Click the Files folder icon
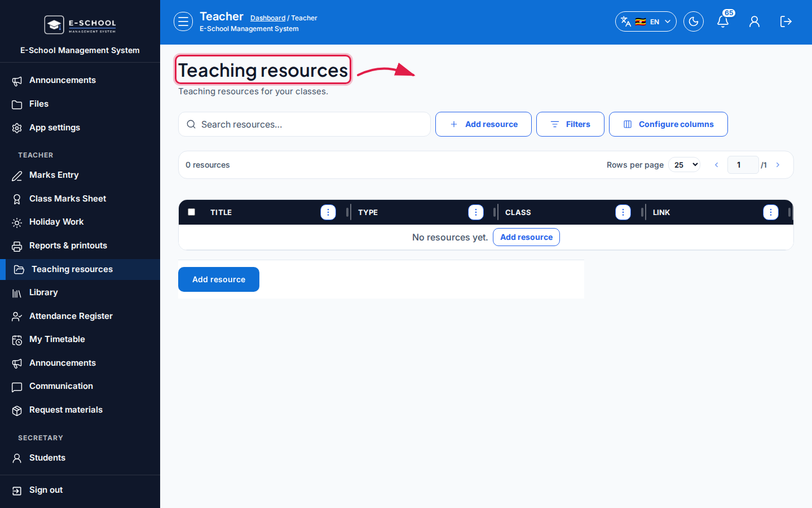The image size is (812, 508). (x=17, y=104)
